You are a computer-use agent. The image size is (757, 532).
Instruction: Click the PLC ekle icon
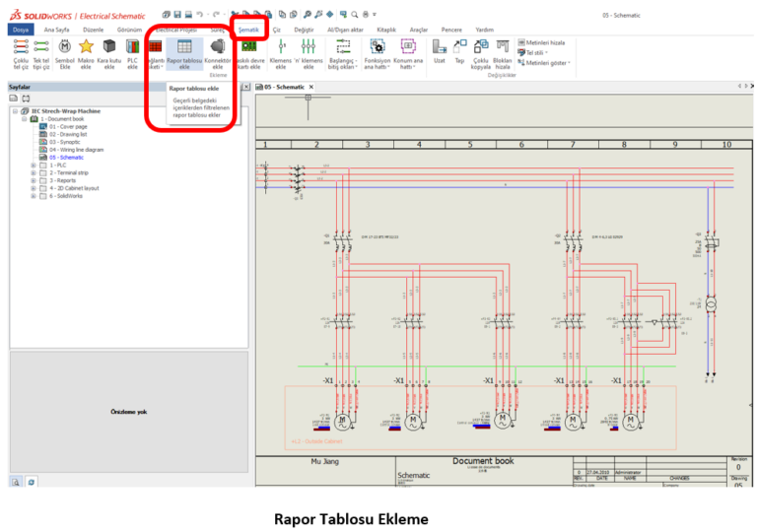coord(132,46)
